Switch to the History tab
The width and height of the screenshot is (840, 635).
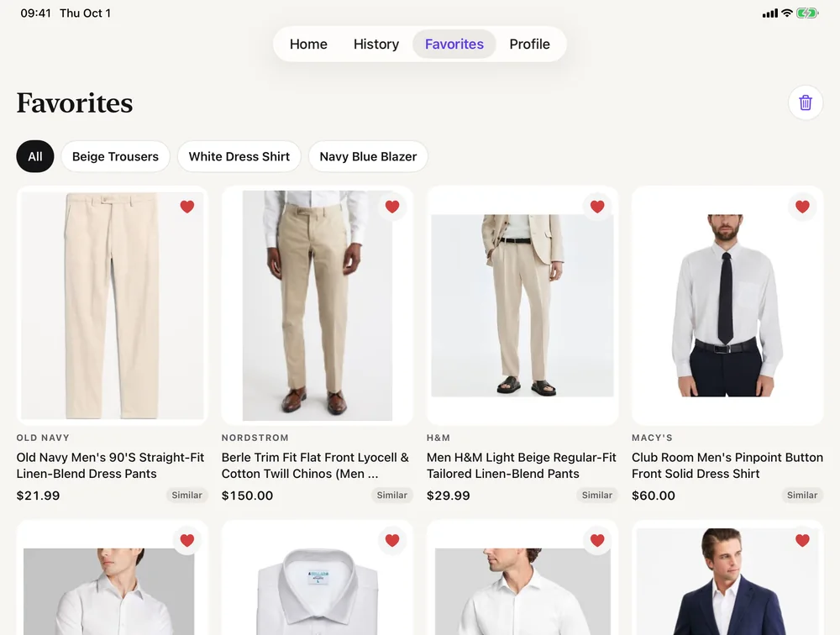point(376,44)
